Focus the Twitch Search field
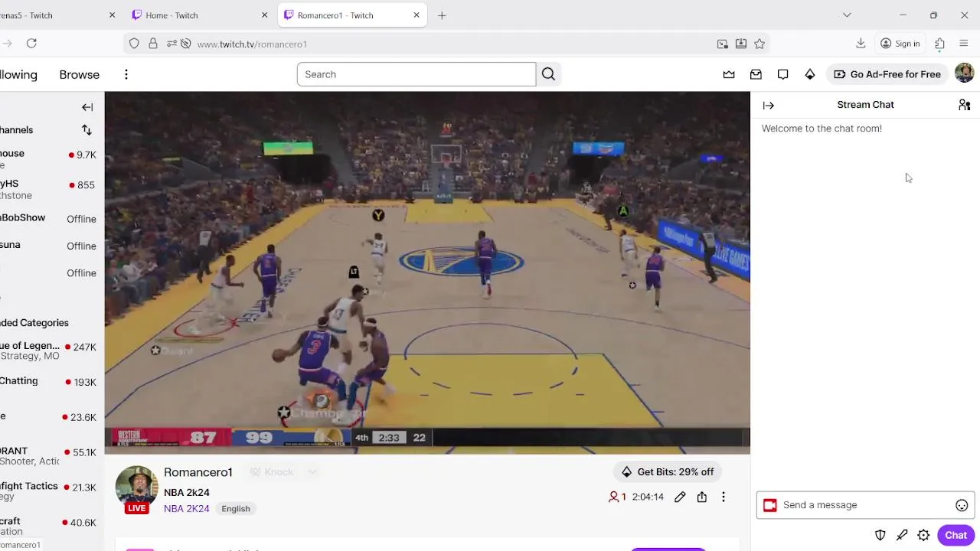The width and height of the screenshot is (980, 551). point(416,74)
